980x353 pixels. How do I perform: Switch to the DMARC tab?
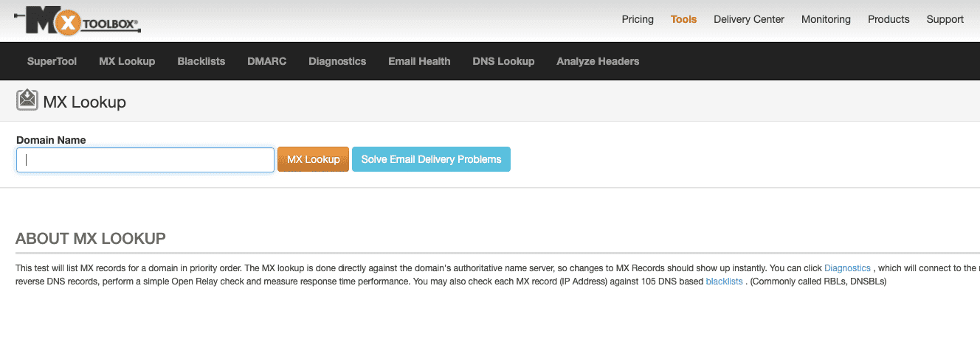point(266,61)
